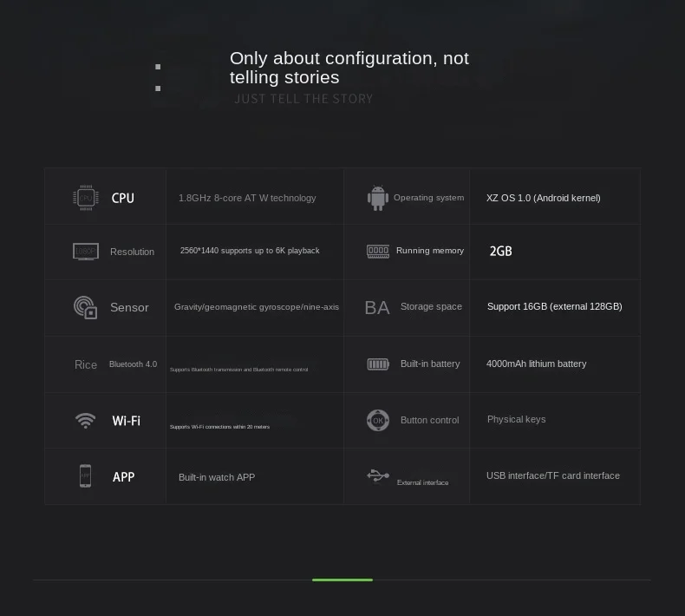Screen dimensions: 685x616
Task: Click the "Only about configuration" heading
Action: click(x=349, y=68)
